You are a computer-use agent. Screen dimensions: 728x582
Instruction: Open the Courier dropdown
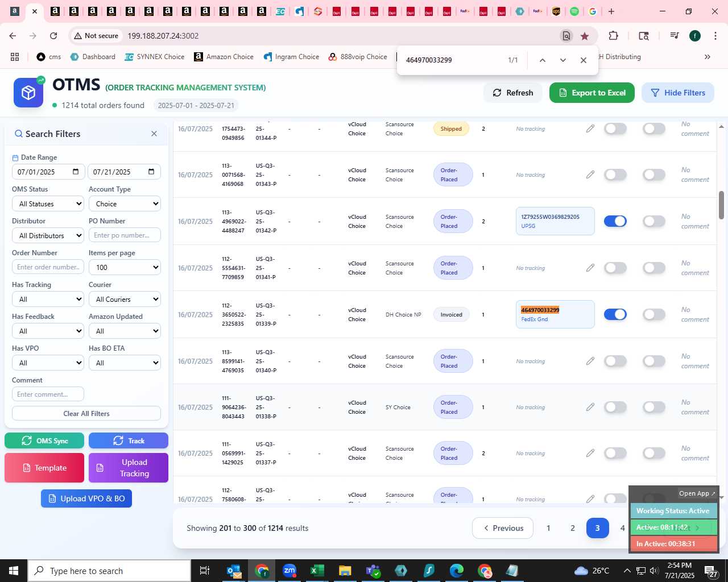(125, 299)
